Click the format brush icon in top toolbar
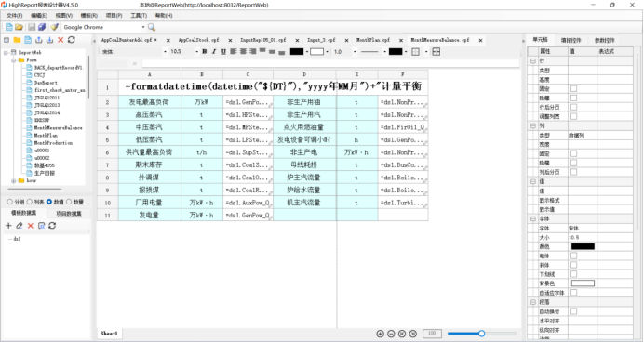 [54, 27]
